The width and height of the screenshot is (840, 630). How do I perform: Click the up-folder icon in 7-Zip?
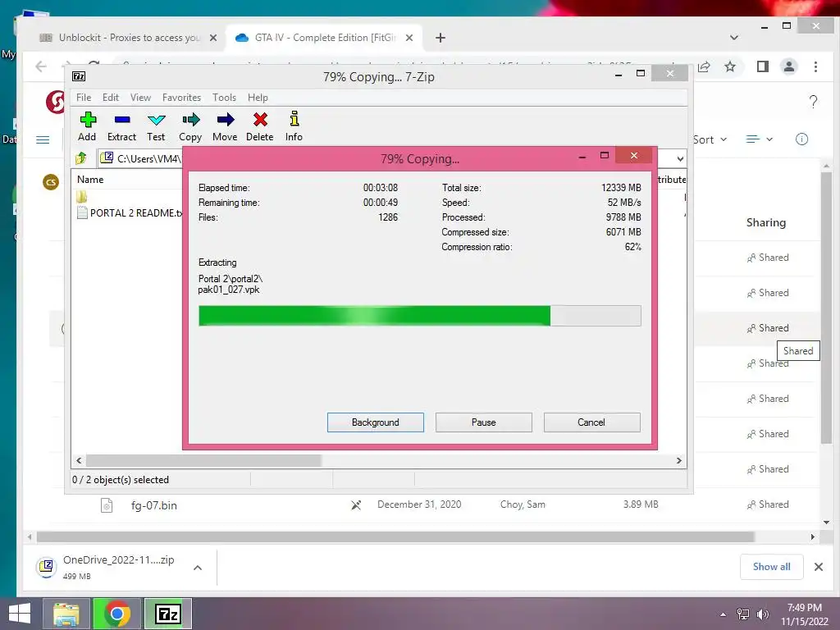pos(81,158)
